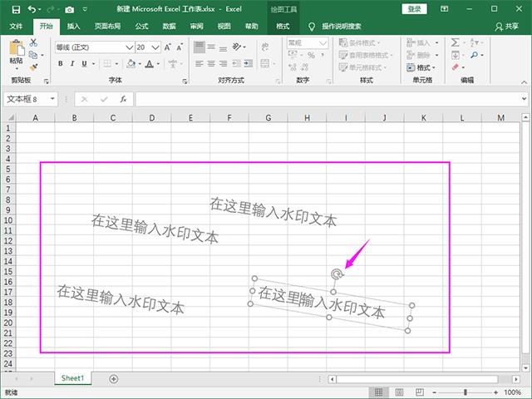The height and width of the screenshot is (399, 532).
Task: Select the Sheet1 tab
Action: coord(72,378)
